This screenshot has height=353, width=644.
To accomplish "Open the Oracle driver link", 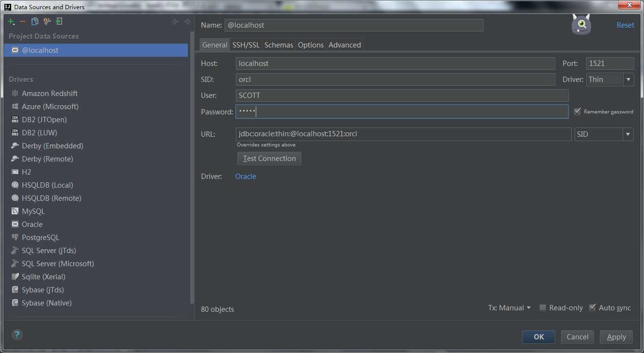I will (x=246, y=176).
